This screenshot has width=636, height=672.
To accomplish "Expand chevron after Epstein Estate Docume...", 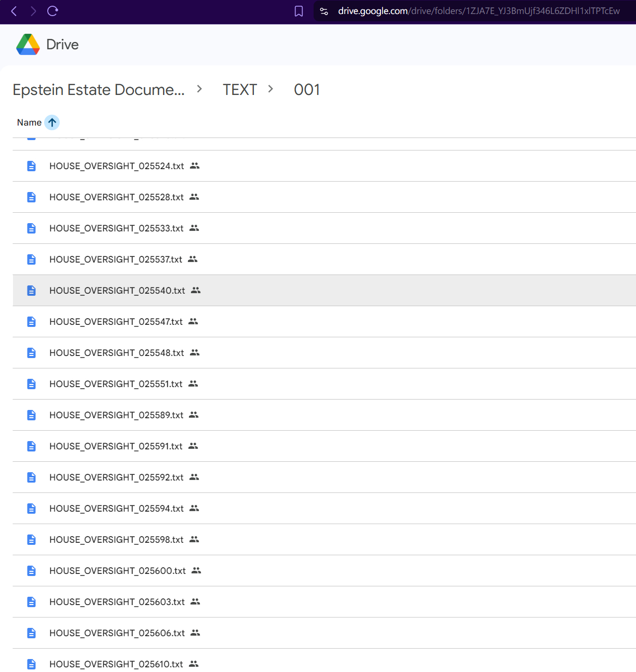I will pyautogui.click(x=199, y=89).
